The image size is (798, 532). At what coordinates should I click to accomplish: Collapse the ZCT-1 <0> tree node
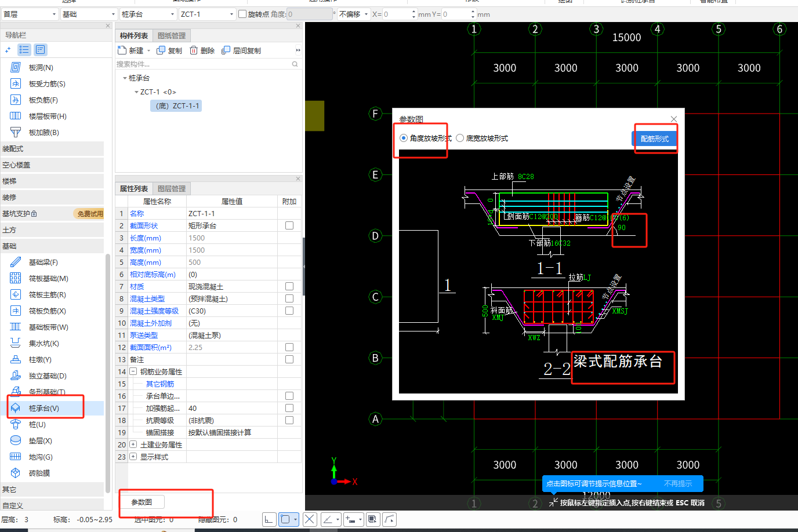pos(136,92)
